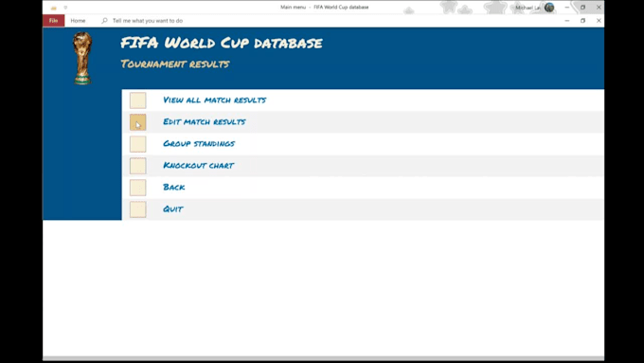Open the Knockout chart label
Viewport: 644px width, 363px height.
(x=198, y=165)
